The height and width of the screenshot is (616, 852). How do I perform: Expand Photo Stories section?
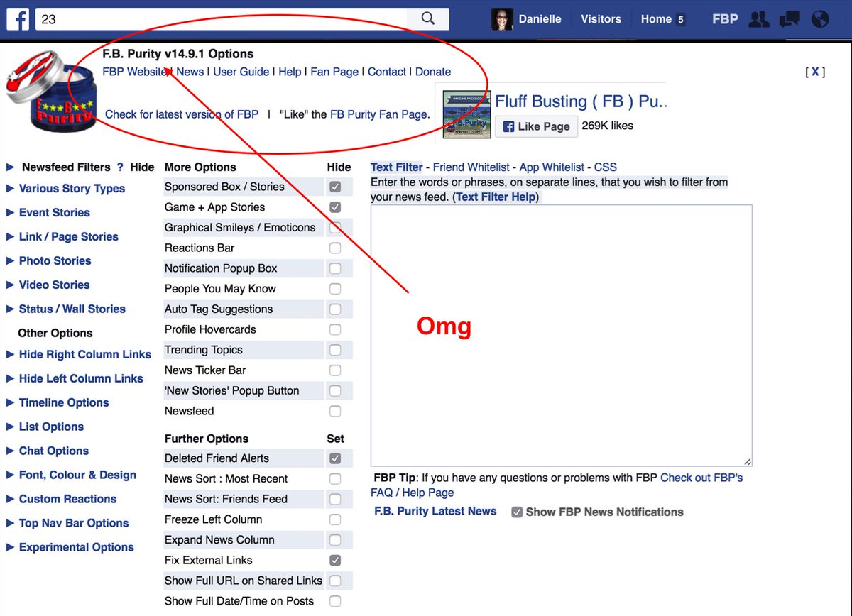(55, 261)
